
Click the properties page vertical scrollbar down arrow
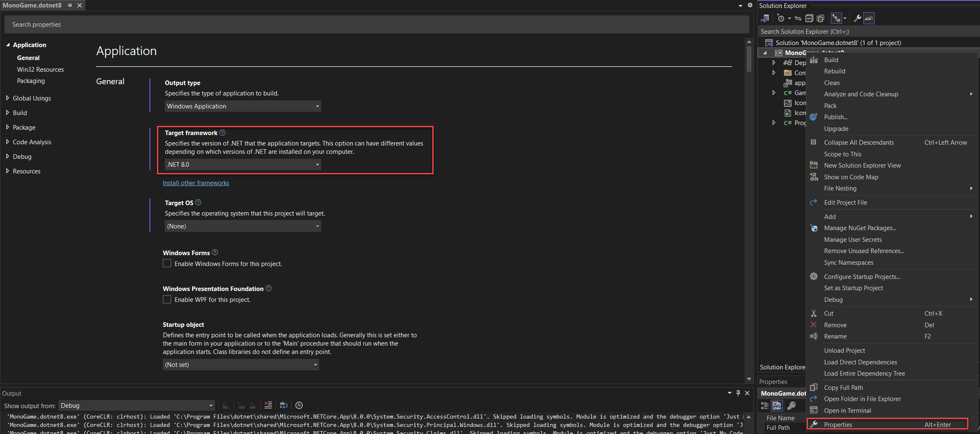(749, 379)
